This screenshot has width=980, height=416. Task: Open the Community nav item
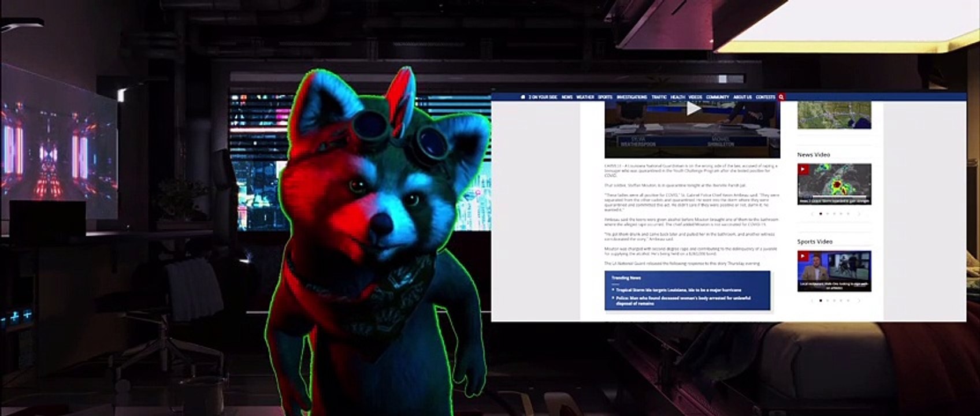[718, 97]
